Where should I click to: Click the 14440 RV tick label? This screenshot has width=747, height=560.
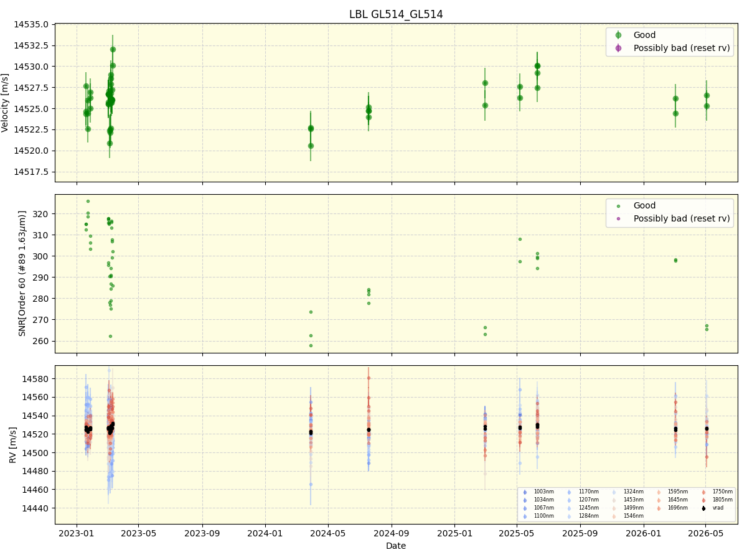35,508
